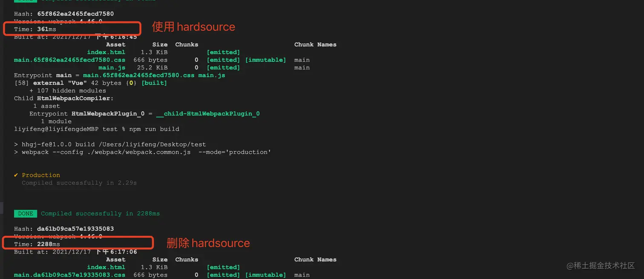Click '[immutable]' tag beside main.65f862ea2465fecd7580.css
644x279 pixels.
coord(265,60)
